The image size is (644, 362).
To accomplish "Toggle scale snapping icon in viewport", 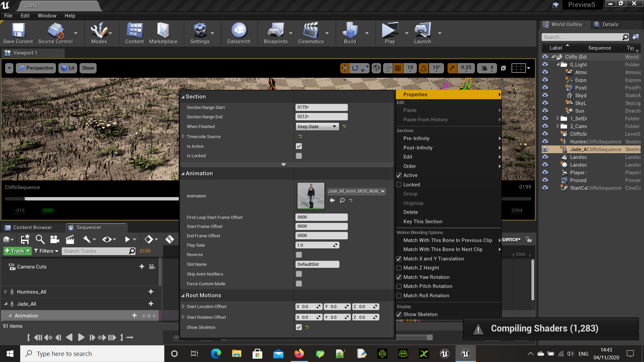I will tap(452, 68).
